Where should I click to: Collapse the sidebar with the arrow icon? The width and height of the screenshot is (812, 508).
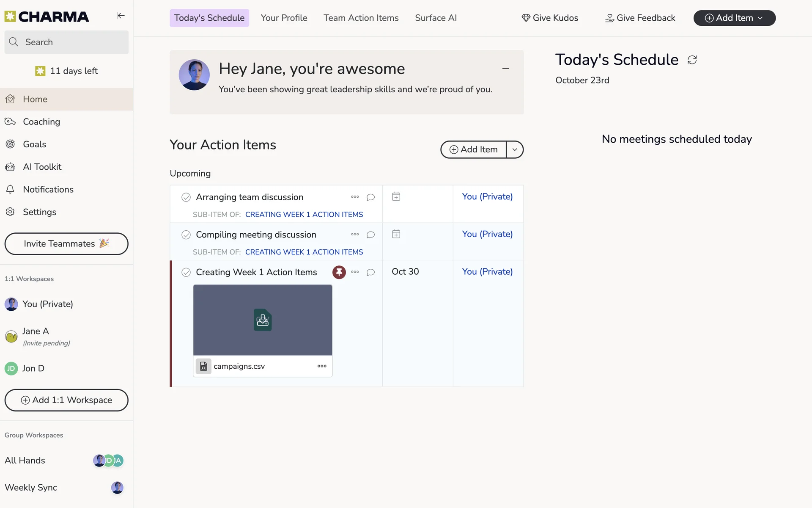(x=121, y=16)
